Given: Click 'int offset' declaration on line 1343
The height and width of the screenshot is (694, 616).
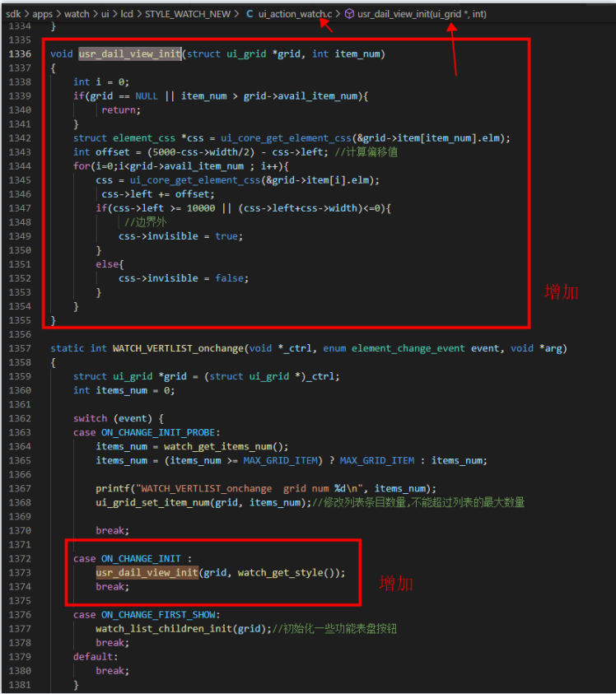Looking at the screenshot, I should click(x=101, y=152).
